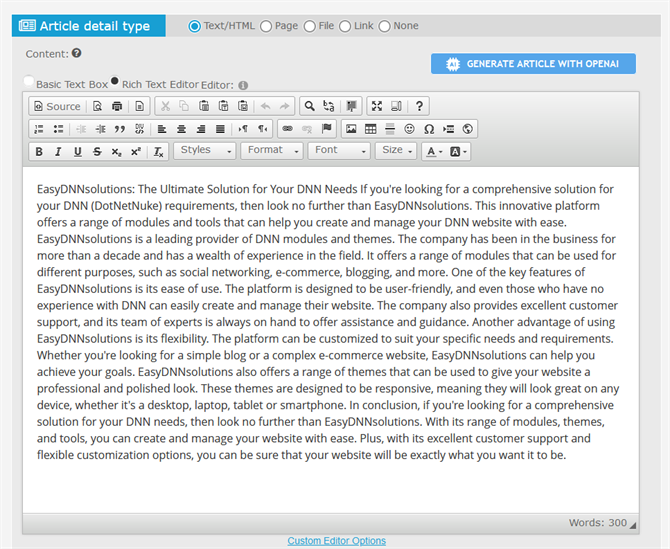Toggle Italic formatting
This screenshot has width=670, height=549.
coord(58,152)
